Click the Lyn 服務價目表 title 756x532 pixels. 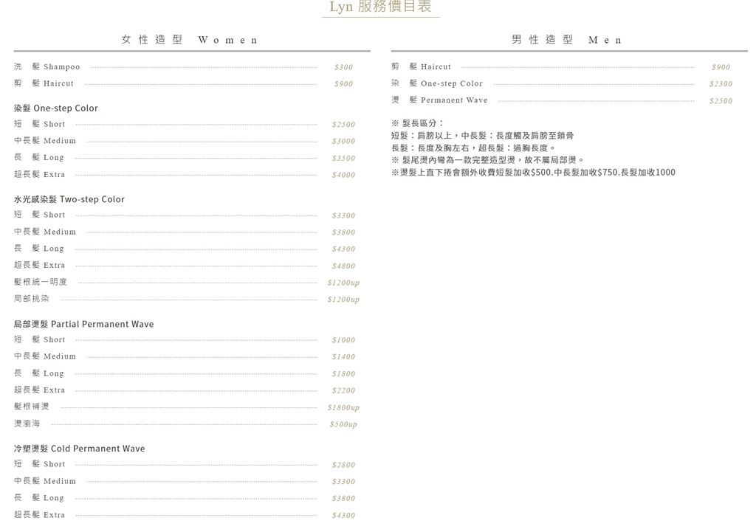380,7
